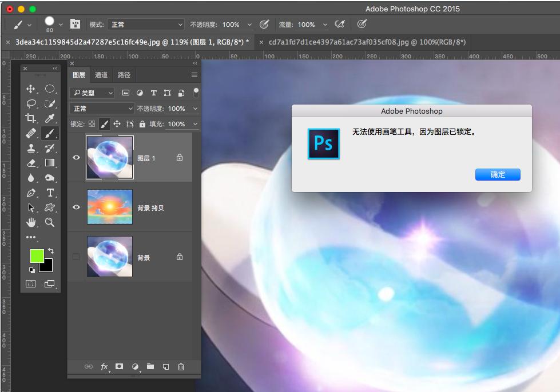
Task: Click the 背景 拷贝 layer thumbnail
Action: tap(109, 207)
